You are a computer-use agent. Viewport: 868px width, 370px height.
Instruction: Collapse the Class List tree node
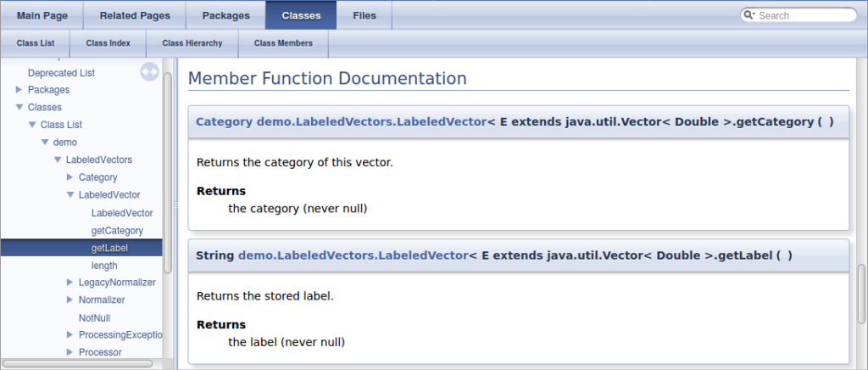click(31, 125)
